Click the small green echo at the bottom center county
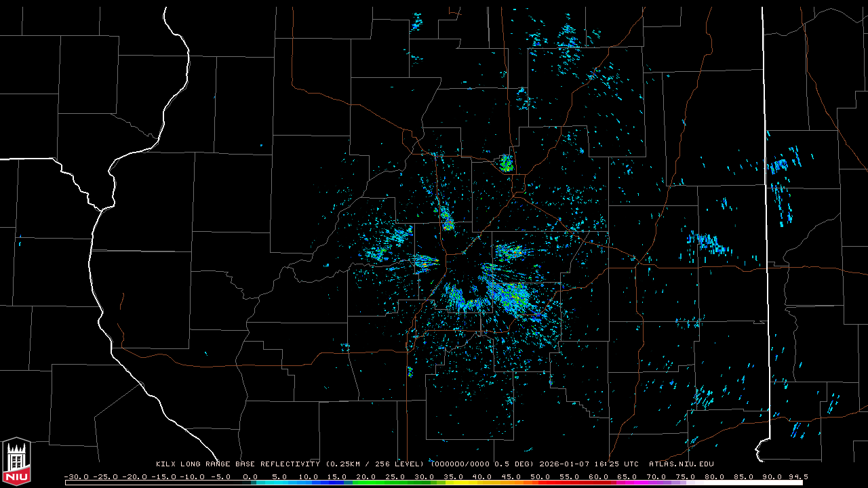The width and height of the screenshot is (868, 488). point(410,371)
